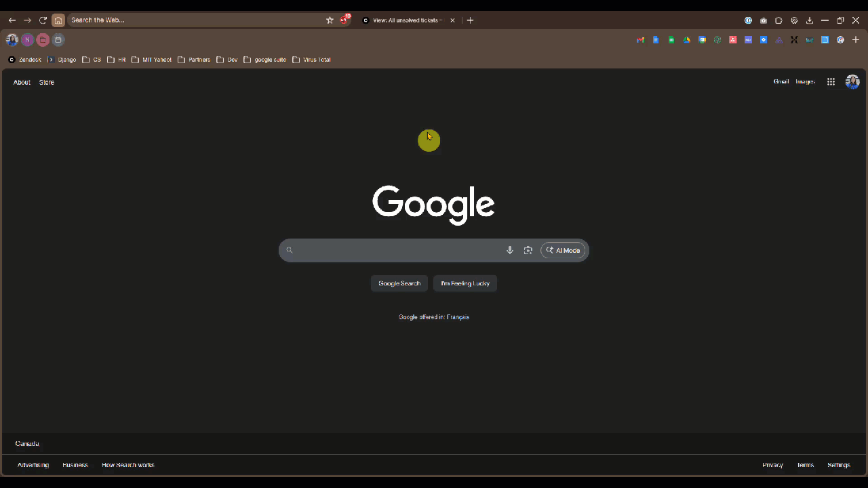Open browser settings gear icon
The image size is (868, 488).
pos(794,20)
